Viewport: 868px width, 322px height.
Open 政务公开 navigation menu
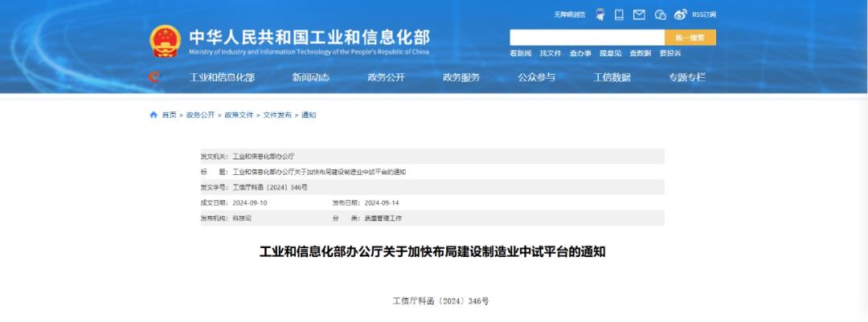387,77
